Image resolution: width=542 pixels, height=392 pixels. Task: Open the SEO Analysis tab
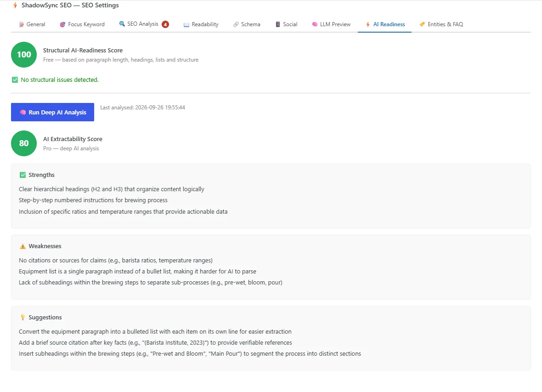(144, 24)
